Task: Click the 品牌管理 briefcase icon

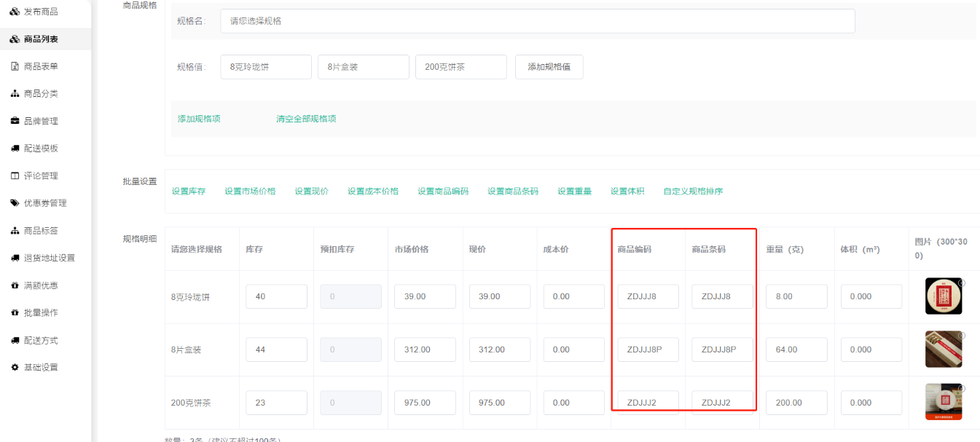Action: pos(15,121)
